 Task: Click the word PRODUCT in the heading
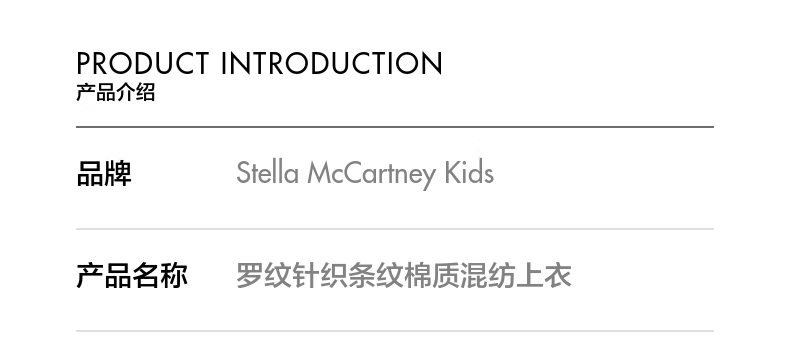143,63
